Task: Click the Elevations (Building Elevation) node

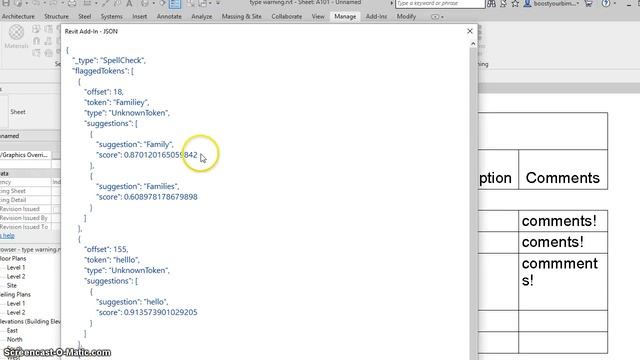Action: coord(30,321)
